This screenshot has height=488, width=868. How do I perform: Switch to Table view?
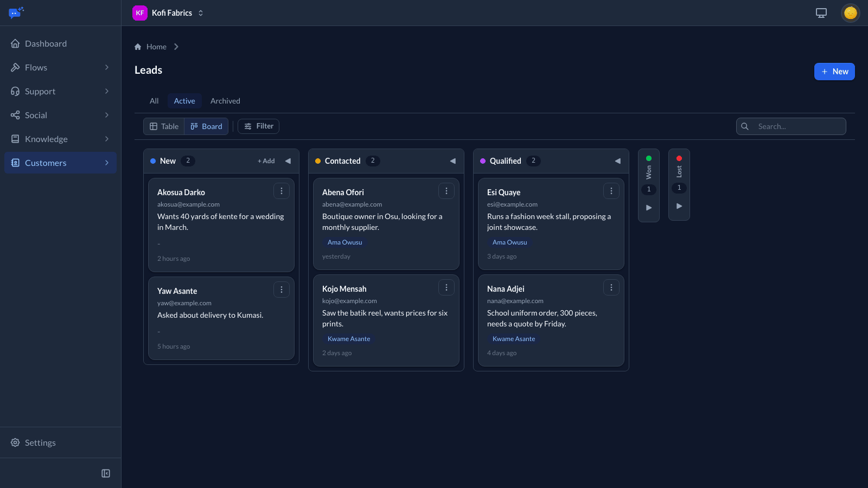[x=164, y=126]
